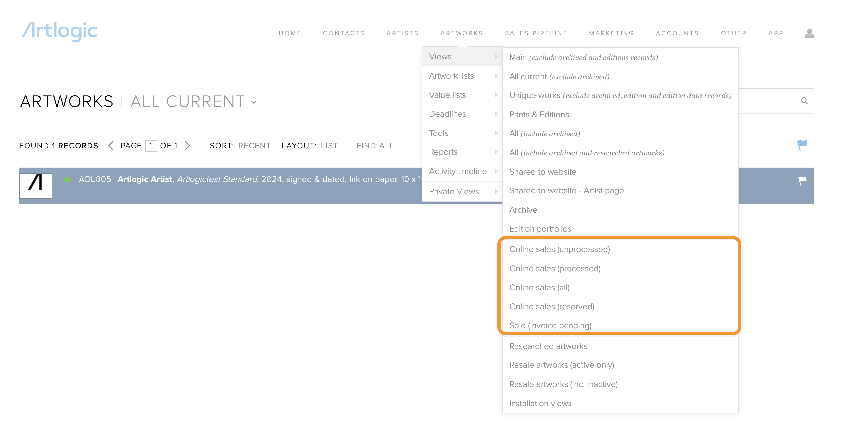Open the Sort: Recent dropdown
Screen dimensions: 868x432
click(254, 146)
